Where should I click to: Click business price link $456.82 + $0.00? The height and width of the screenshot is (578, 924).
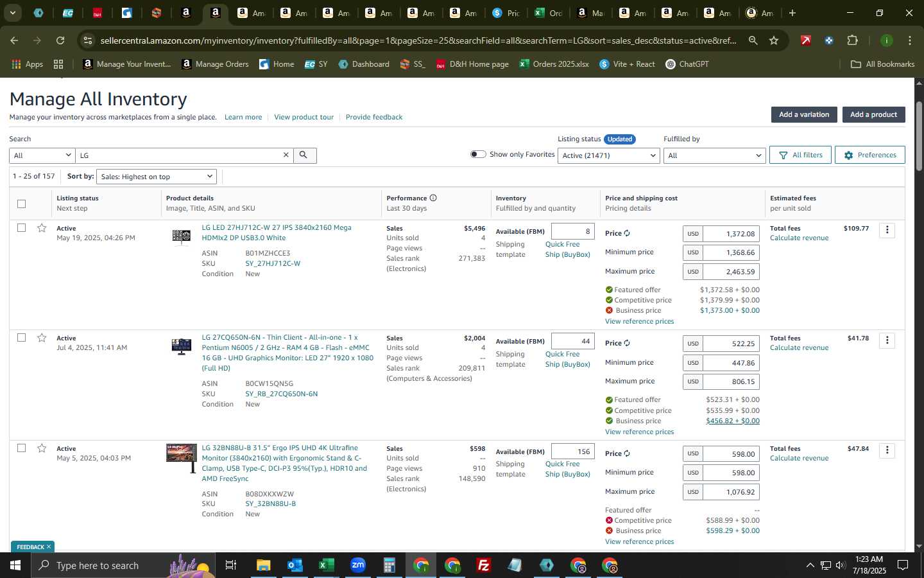[x=733, y=421]
